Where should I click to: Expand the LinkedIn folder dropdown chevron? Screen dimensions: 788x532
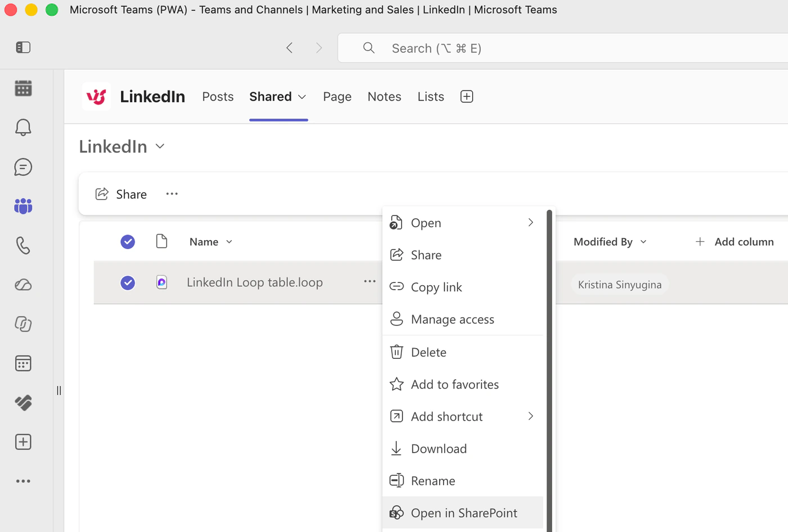[x=160, y=146]
